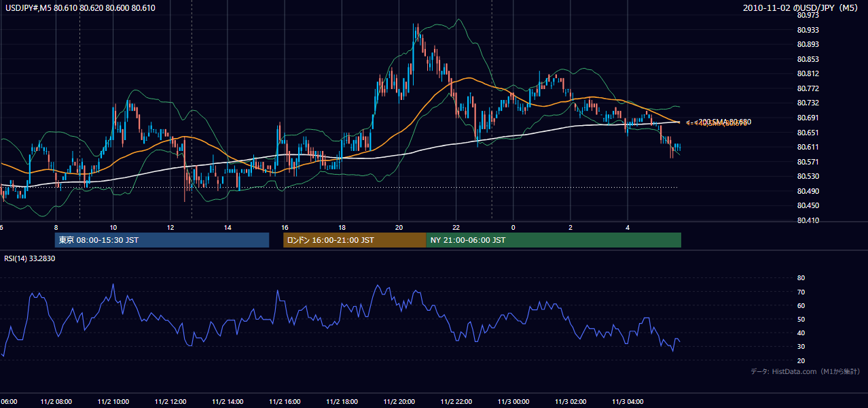Select the 11/2 20:00 time axis label
This screenshot has height=408, width=868.
click(399, 402)
